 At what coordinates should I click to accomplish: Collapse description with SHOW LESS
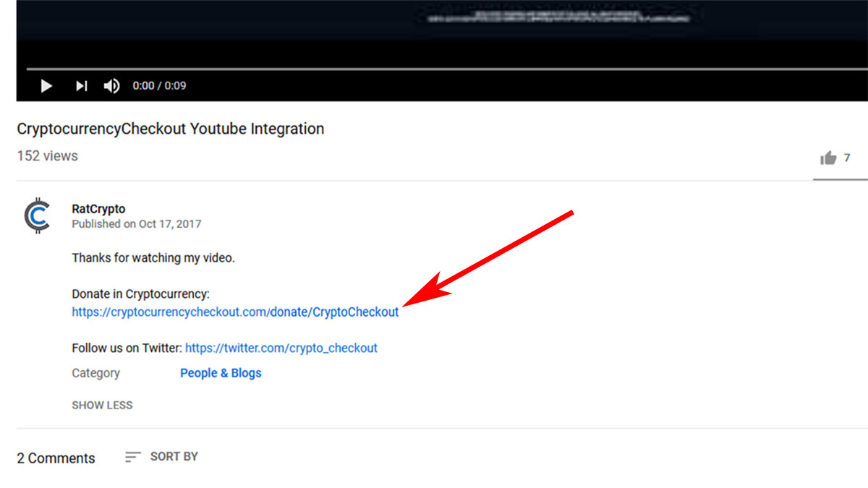coord(102,405)
